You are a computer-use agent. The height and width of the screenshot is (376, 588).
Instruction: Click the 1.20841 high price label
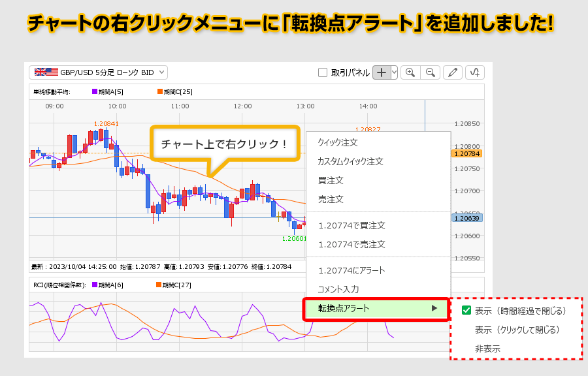pyautogui.click(x=106, y=123)
